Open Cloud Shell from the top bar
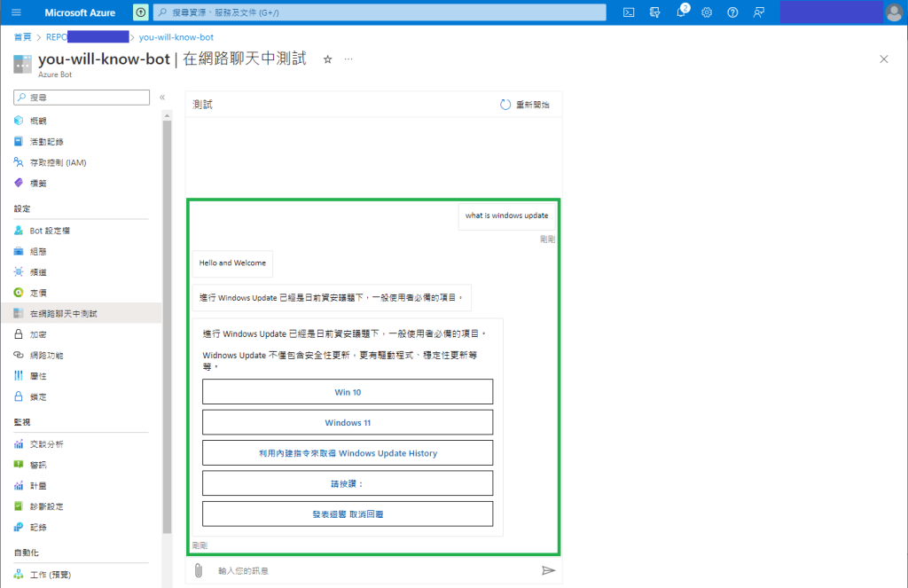908x588 pixels. coord(629,12)
